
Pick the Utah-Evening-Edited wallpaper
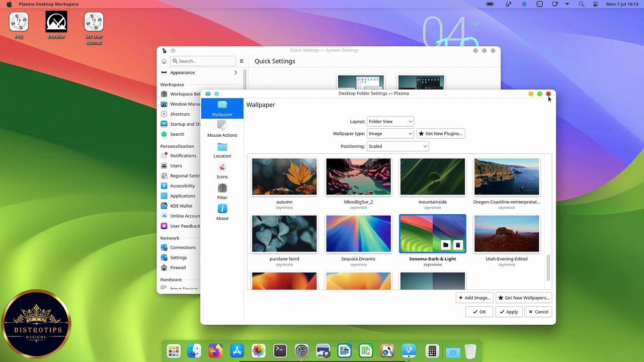(x=507, y=234)
